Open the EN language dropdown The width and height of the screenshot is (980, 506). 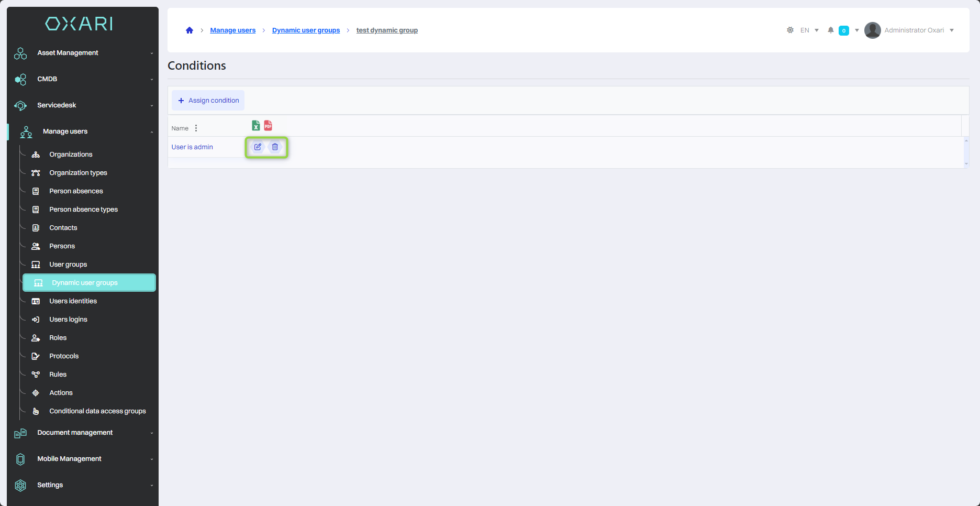pyautogui.click(x=809, y=30)
